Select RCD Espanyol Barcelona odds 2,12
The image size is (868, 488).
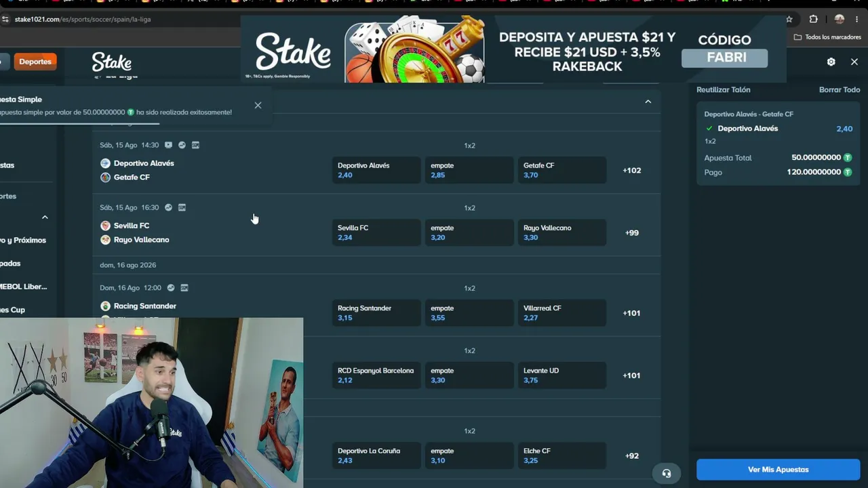point(376,375)
